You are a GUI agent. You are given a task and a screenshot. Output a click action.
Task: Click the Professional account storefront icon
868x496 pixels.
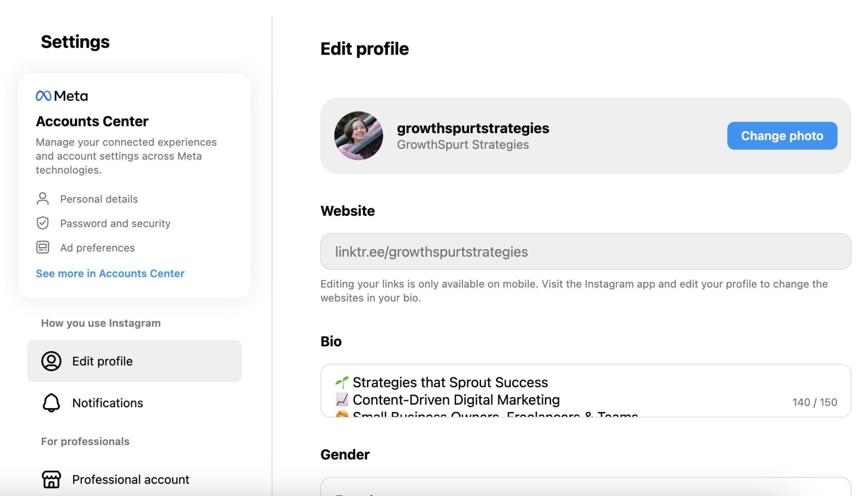click(x=51, y=479)
